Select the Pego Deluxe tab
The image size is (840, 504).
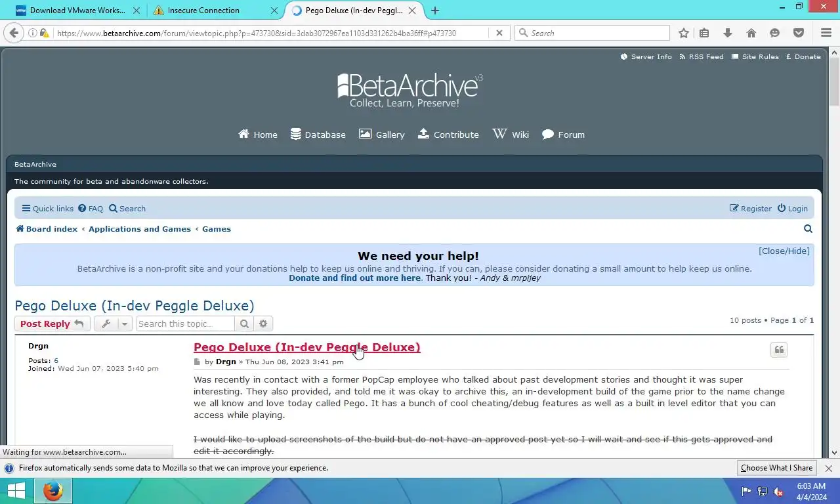pyautogui.click(x=354, y=10)
